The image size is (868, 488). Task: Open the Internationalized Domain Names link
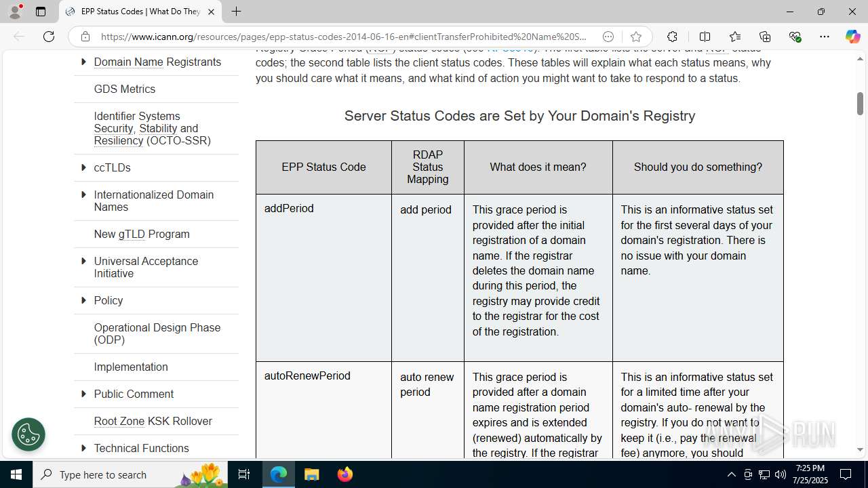(154, 201)
